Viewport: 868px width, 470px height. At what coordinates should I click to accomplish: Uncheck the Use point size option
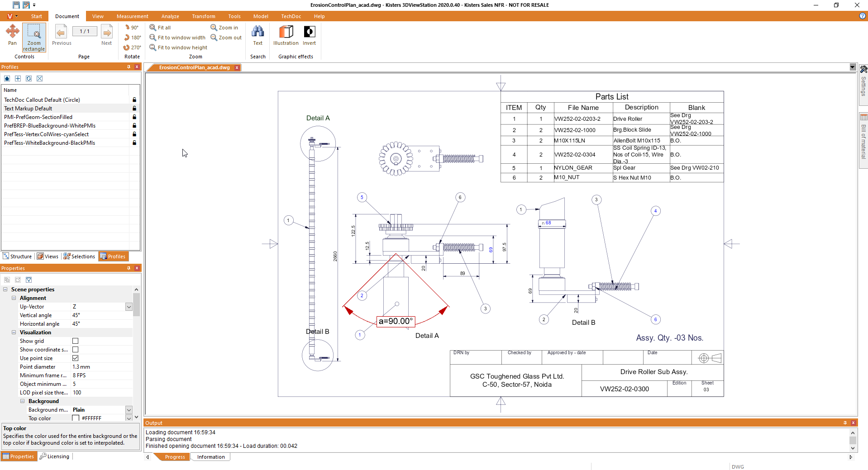coord(76,358)
